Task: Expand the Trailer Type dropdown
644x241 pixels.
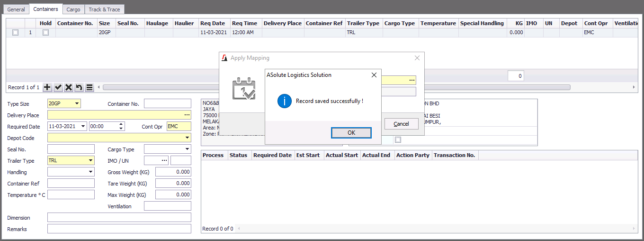Action: [90, 161]
